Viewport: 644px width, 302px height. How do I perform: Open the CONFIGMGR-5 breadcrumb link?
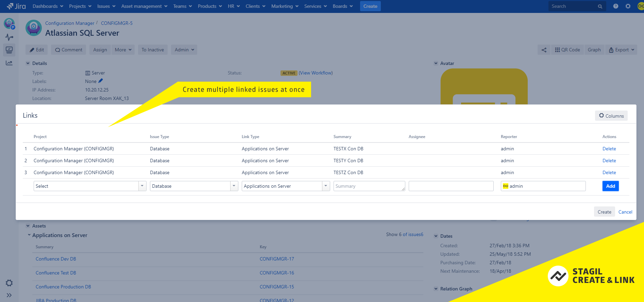(117, 23)
